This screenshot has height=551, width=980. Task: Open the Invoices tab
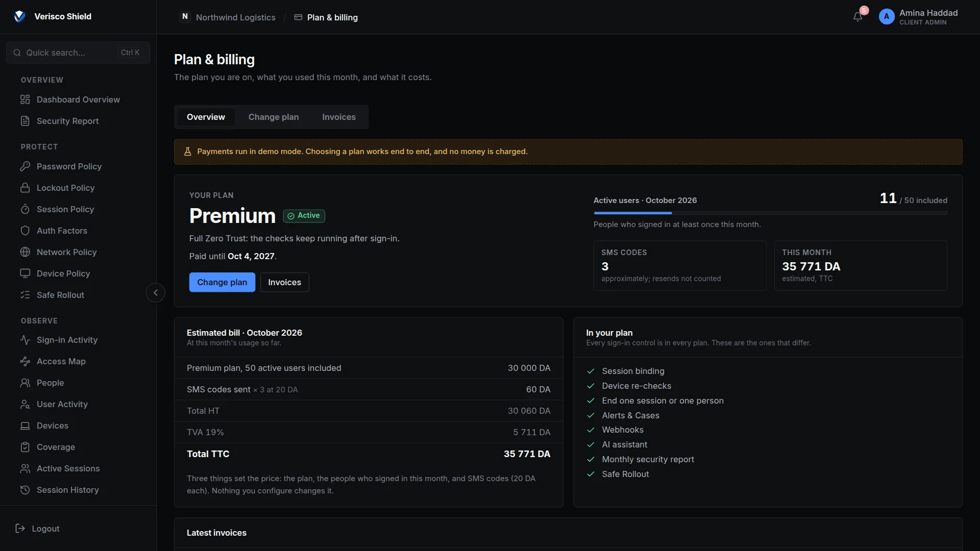click(339, 117)
